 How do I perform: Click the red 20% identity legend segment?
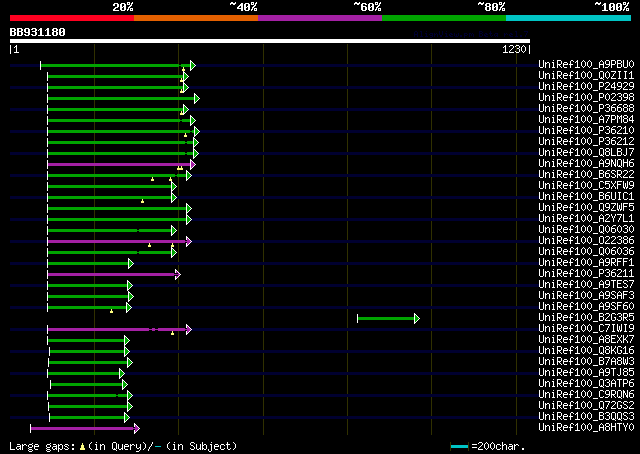point(72,18)
